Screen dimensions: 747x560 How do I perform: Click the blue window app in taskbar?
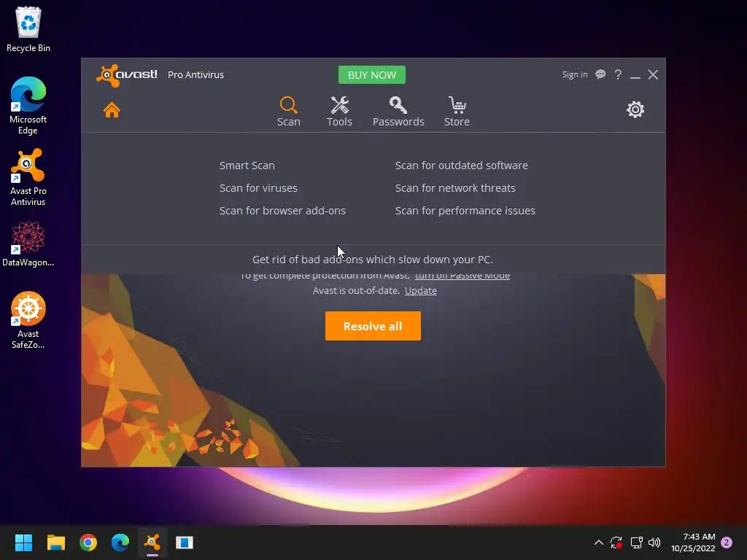[x=185, y=542]
